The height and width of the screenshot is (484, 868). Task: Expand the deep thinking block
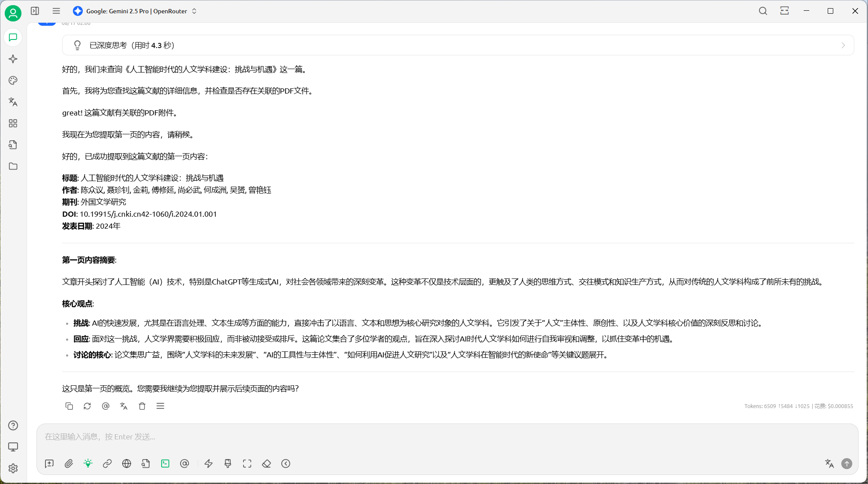click(x=458, y=45)
